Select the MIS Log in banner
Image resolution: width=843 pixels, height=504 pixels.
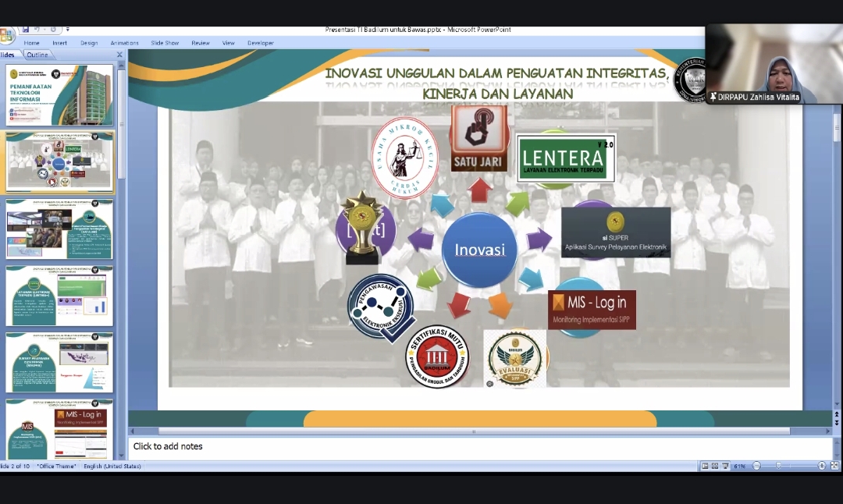coord(592,310)
